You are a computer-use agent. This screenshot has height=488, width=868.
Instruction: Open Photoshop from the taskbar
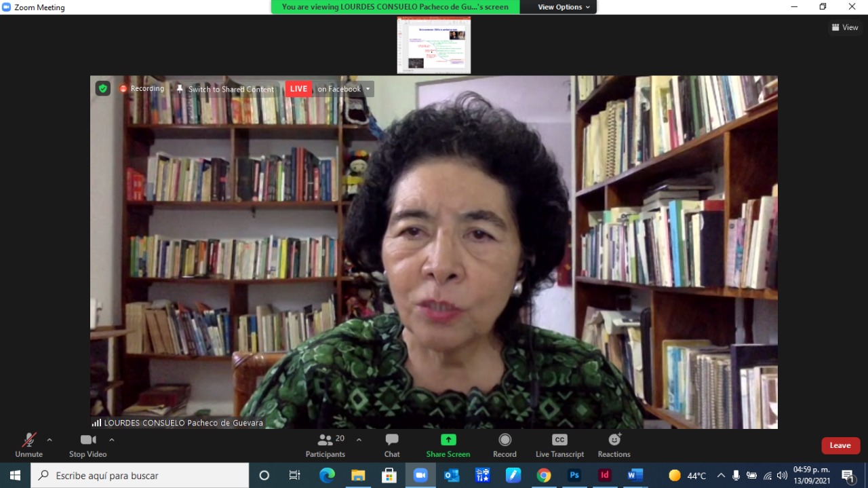pyautogui.click(x=574, y=475)
